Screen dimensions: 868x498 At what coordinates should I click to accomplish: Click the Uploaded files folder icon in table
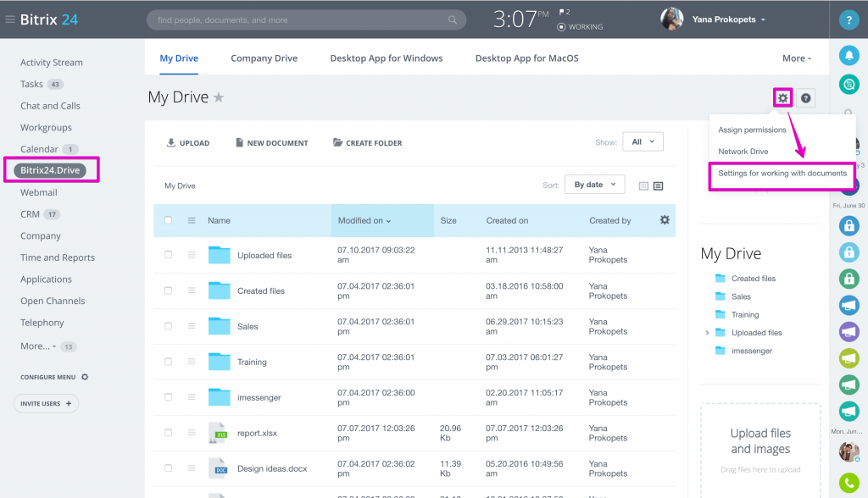220,255
